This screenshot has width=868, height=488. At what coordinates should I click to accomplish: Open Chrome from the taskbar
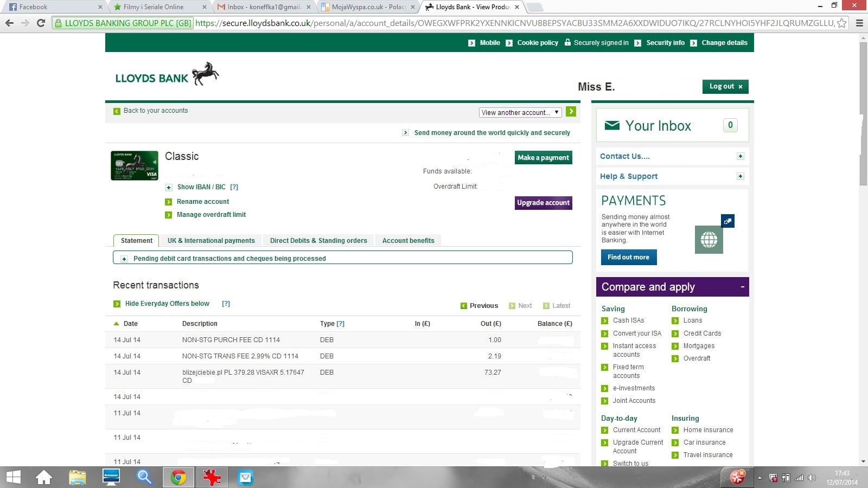[178, 478]
